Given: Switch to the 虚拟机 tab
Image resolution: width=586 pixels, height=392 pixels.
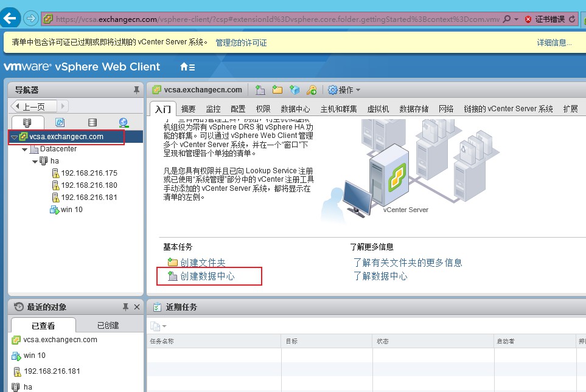Looking at the screenshot, I should pos(378,109).
